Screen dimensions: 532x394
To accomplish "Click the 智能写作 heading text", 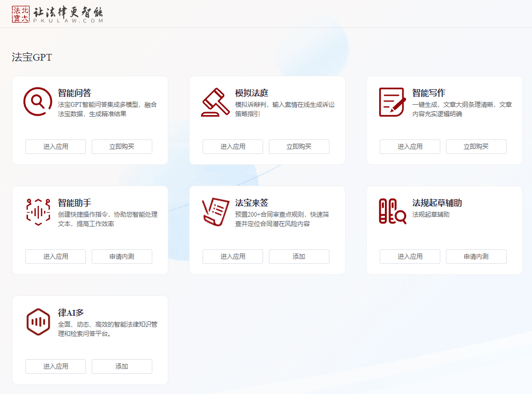I will click(429, 93).
